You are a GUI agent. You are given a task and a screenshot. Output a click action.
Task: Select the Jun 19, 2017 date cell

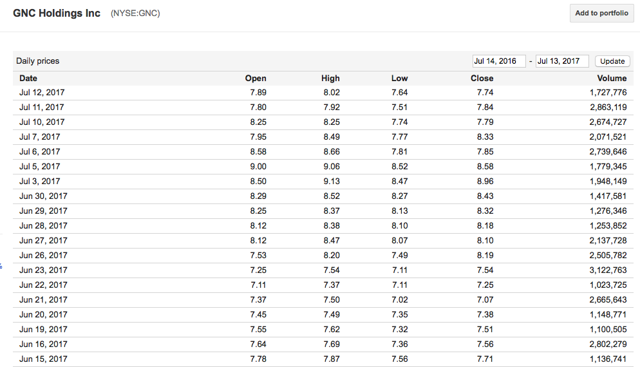(43, 329)
